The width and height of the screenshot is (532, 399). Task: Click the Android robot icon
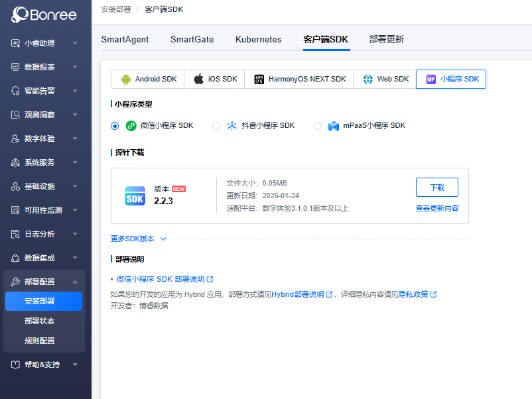click(125, 79)
